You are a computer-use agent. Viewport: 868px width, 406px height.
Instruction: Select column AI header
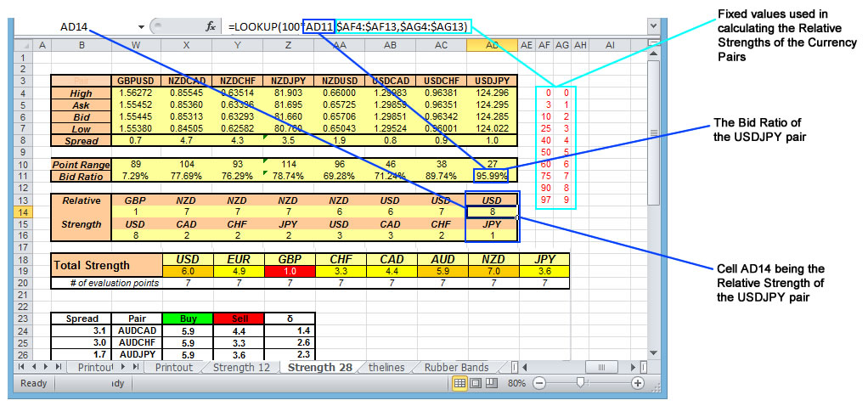610,45
